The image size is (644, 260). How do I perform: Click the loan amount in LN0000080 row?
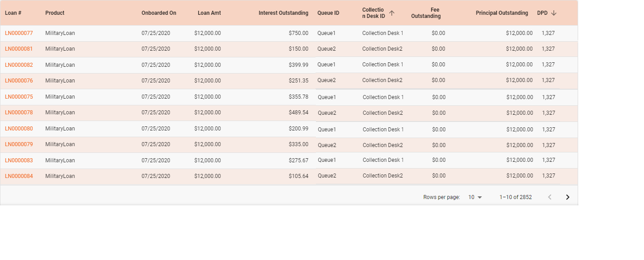(207, 129)
